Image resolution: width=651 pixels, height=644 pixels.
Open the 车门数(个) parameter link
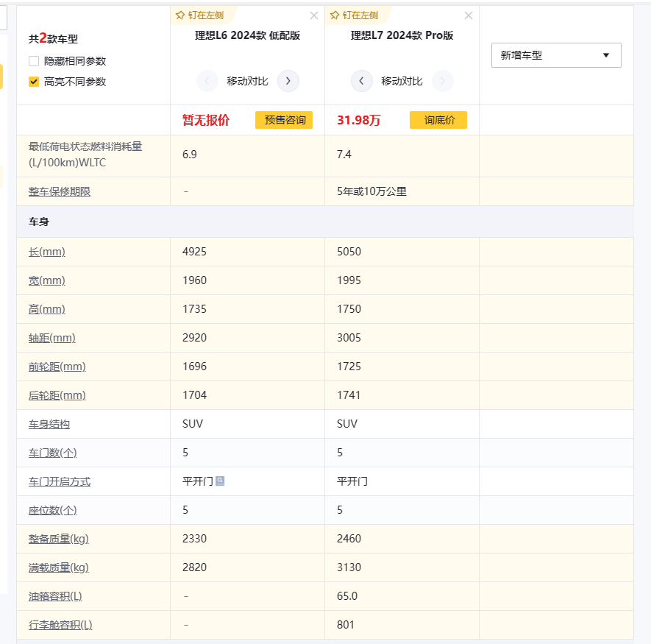click(x=53, y=453)
